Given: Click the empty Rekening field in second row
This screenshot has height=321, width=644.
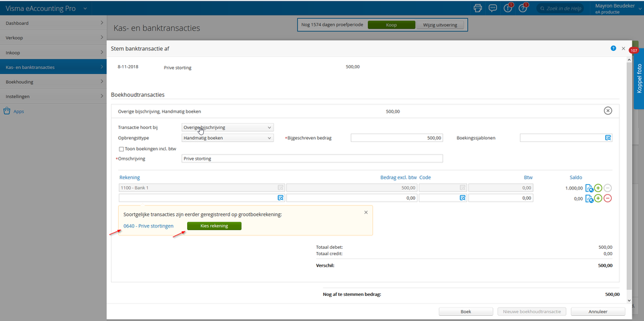Looking at the screenshot, I should 202,198.
